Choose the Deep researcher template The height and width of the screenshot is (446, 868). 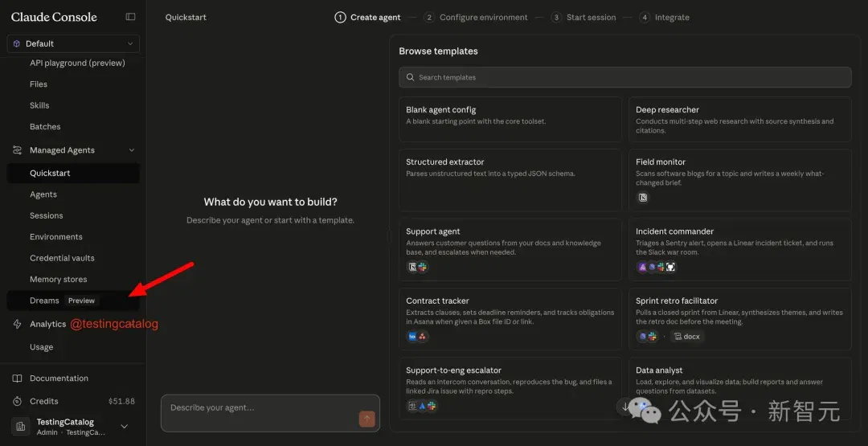coord(739,120)
